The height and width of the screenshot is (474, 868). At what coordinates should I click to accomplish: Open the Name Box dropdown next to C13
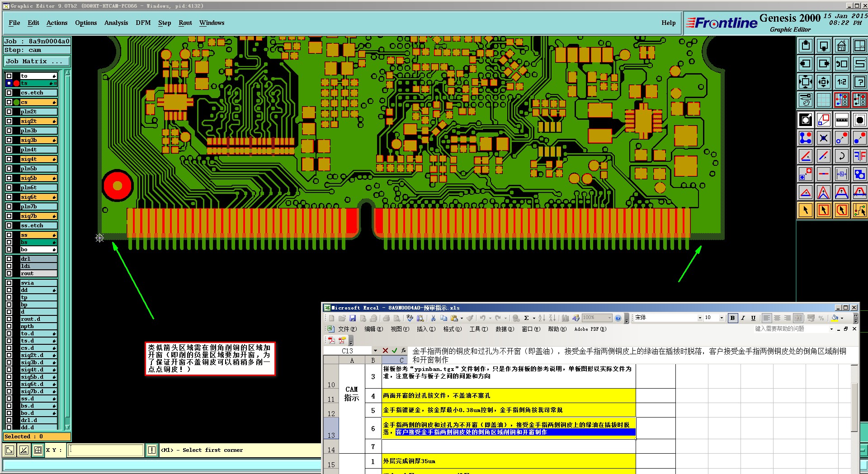pyautogui.click(x=375, y=351)
